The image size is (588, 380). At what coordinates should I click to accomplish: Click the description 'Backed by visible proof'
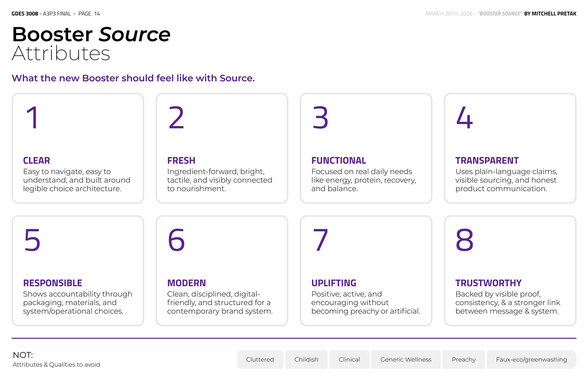point(508,302)
